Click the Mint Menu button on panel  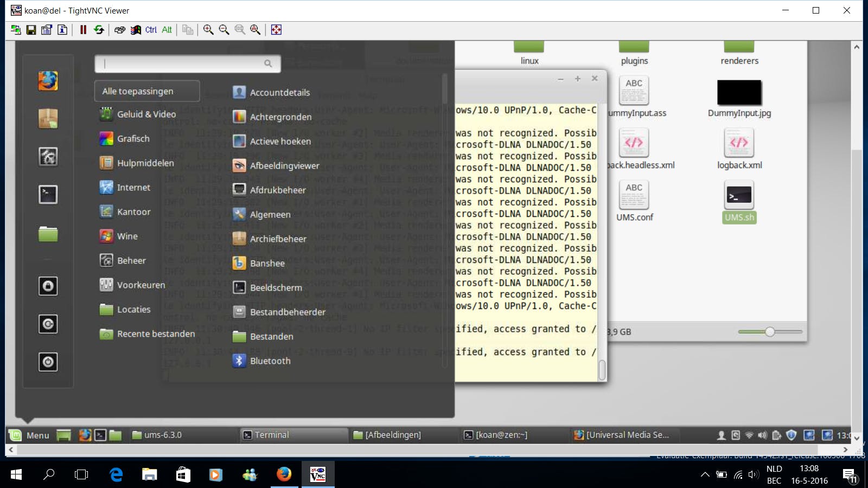[x=29, y=435]
